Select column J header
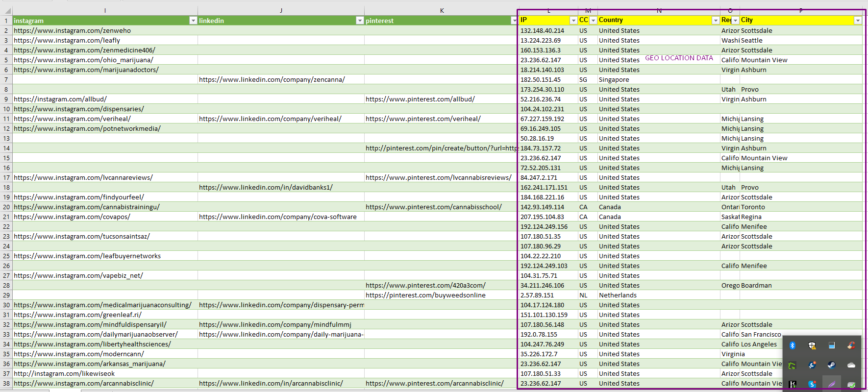The width and height of the screenshot is (868, 392). tap(281, 10)
